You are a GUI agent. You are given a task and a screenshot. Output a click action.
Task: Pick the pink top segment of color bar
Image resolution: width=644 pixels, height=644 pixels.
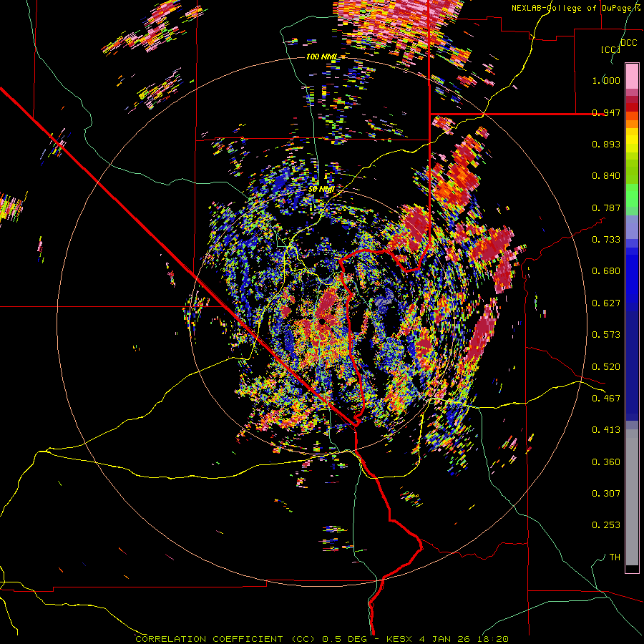(x=632, y=76)
